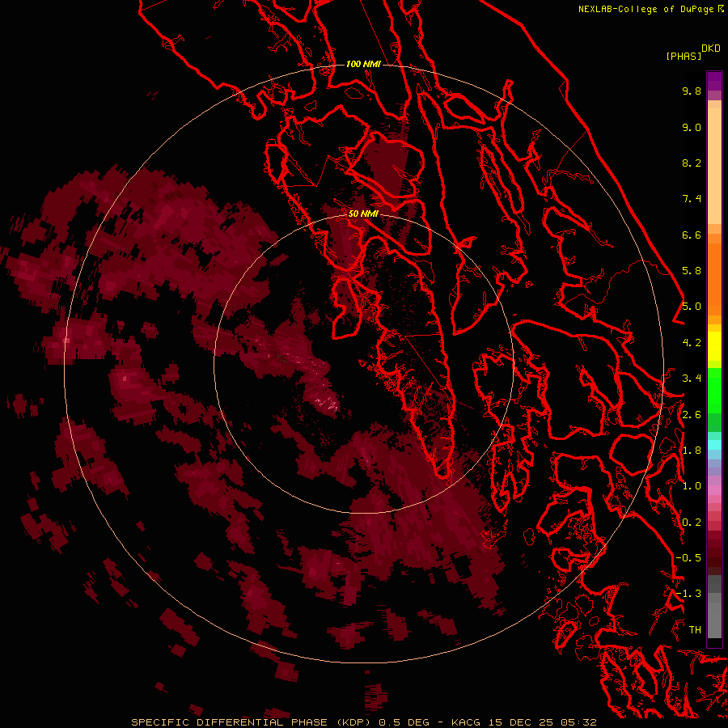Click the yellow band of the color bar
Screen dimensions: 728x728
tap(714, 346)
